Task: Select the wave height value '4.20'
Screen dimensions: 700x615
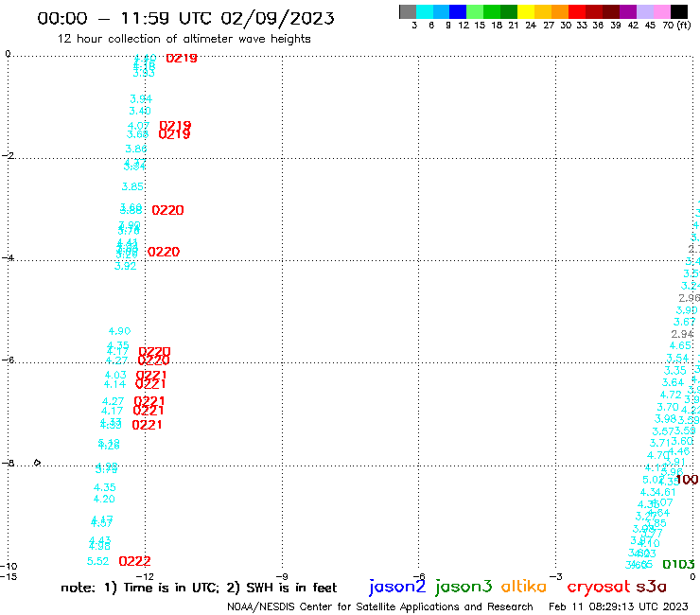Action: (x=104, y=499)
